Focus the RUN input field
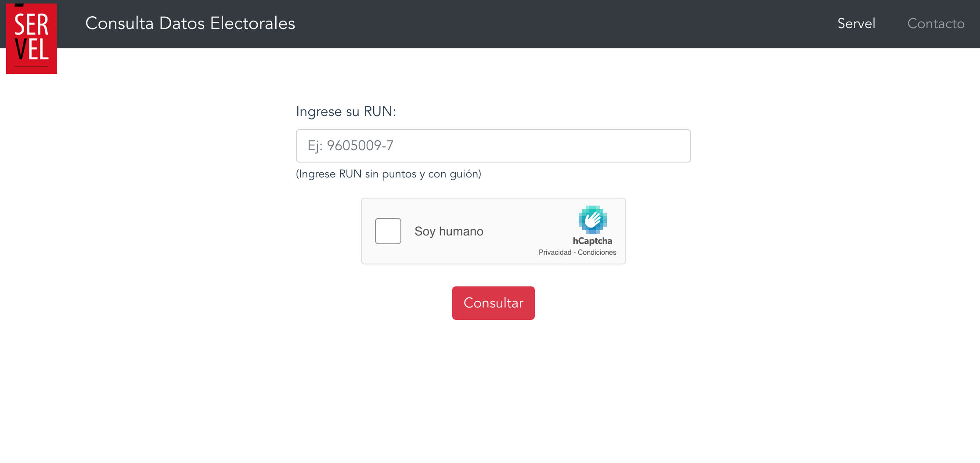 493,146
